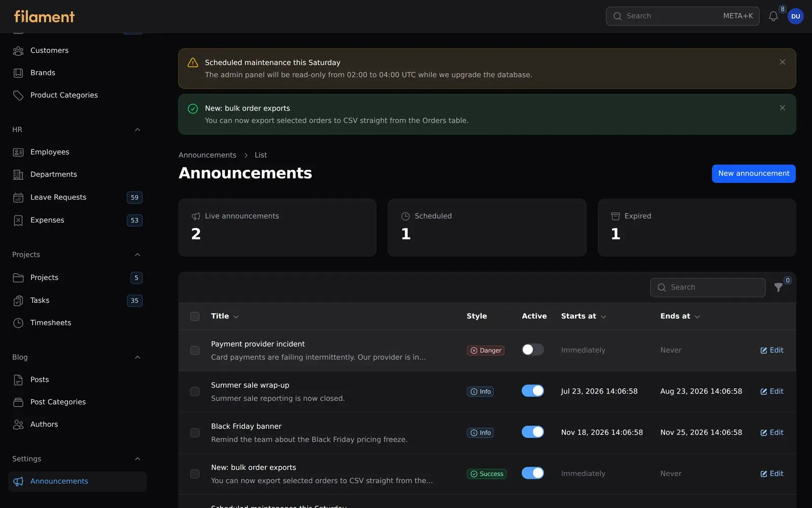
Task: Open the notifications bell icon
Action: coord(773,16)
